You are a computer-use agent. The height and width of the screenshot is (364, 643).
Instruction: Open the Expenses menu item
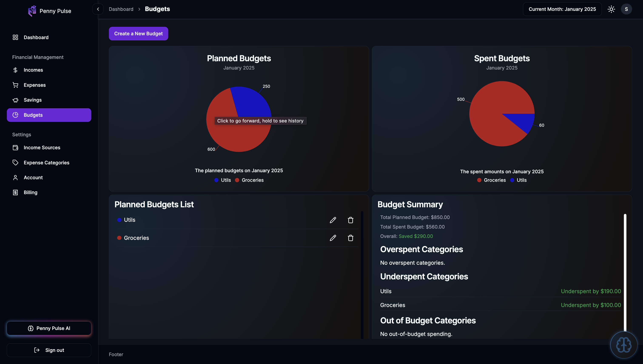[x=34, y=85]
